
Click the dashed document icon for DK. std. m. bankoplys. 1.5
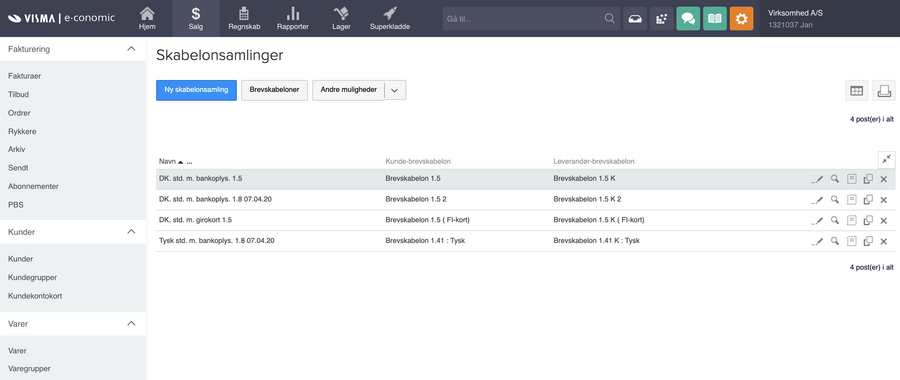point(852,179)
